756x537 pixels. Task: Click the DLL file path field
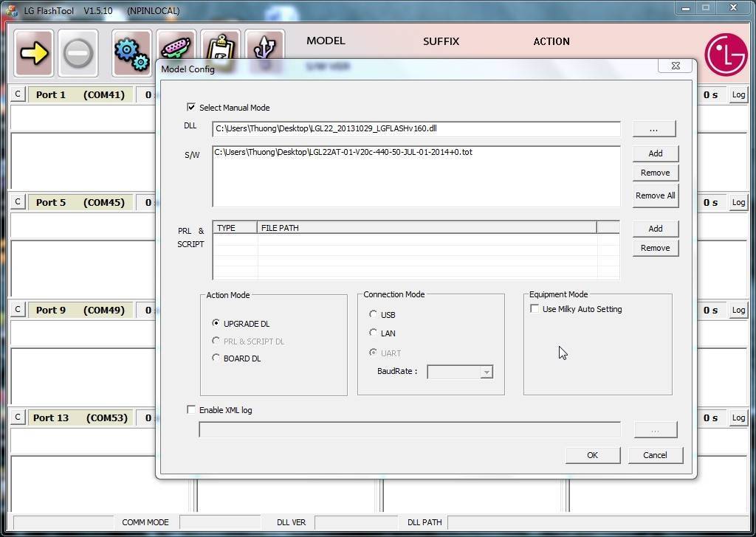[416, 128]
